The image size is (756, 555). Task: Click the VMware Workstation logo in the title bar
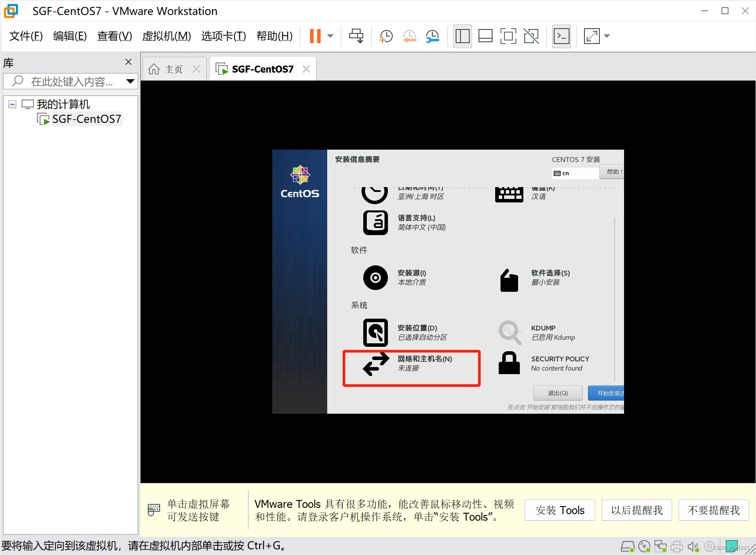(11, 11)
